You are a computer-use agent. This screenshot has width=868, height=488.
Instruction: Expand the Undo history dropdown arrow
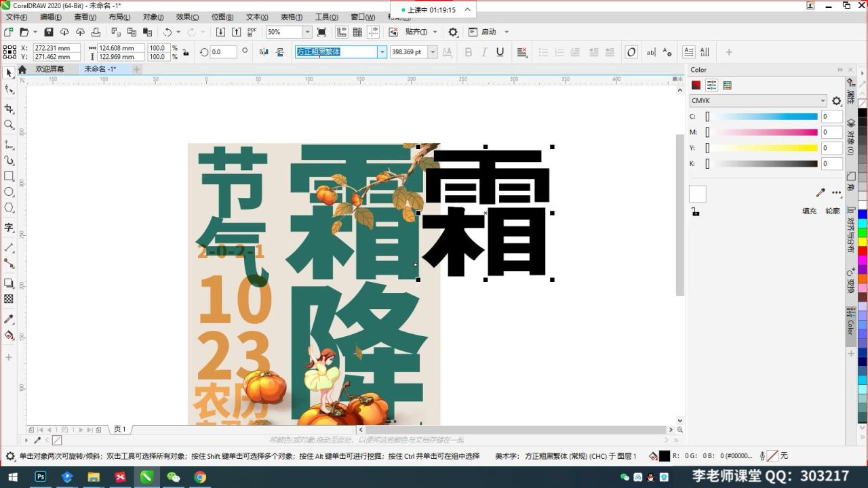coord(178,32)
